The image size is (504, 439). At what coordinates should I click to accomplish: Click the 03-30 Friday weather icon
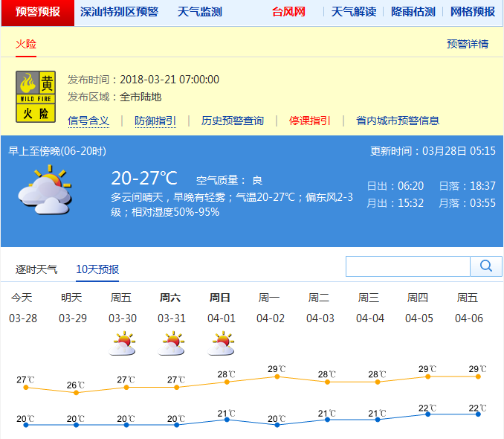tap(121, 344)
